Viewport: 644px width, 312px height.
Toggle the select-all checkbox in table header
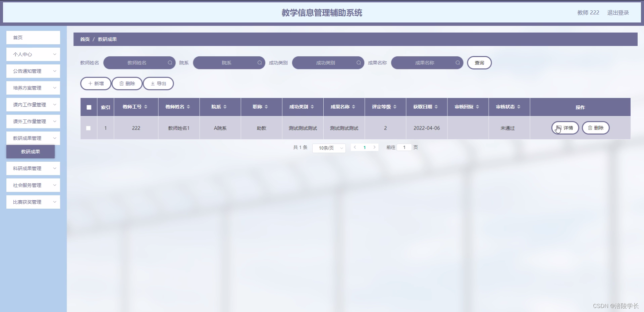point(89,107)
